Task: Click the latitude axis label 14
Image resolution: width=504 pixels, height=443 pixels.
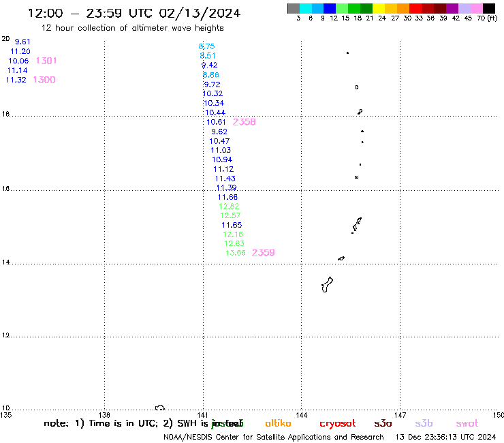Action: 5,262
